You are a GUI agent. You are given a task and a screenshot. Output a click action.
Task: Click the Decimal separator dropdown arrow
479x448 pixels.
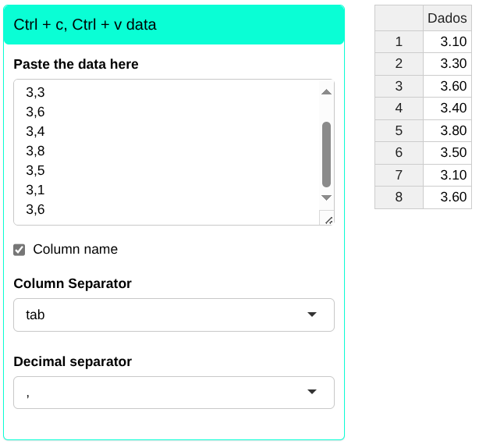[312, 393]
